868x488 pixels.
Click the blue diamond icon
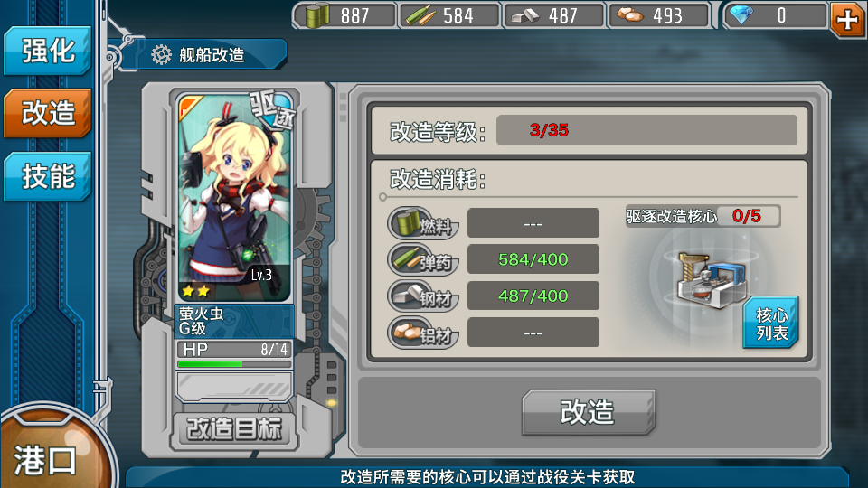coord(741,15)
